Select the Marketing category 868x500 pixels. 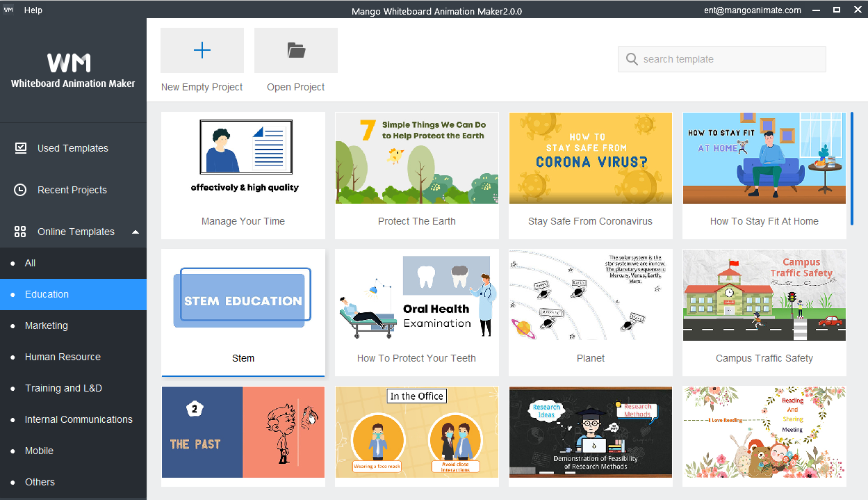pos(73,325)
